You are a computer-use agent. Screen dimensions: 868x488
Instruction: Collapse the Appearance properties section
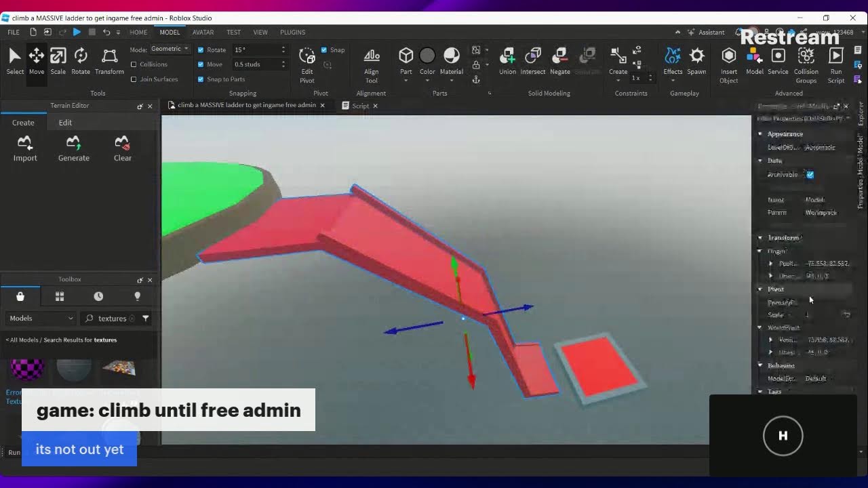760,134
